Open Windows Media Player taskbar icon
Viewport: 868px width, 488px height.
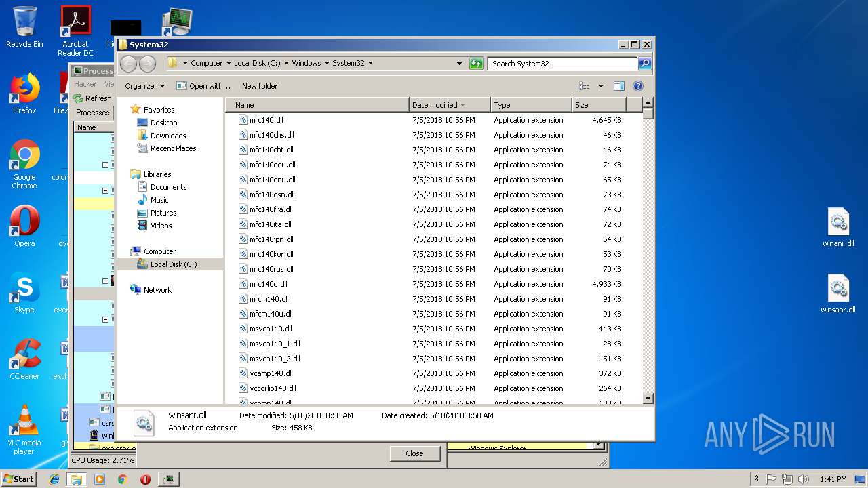coord(100,479)
